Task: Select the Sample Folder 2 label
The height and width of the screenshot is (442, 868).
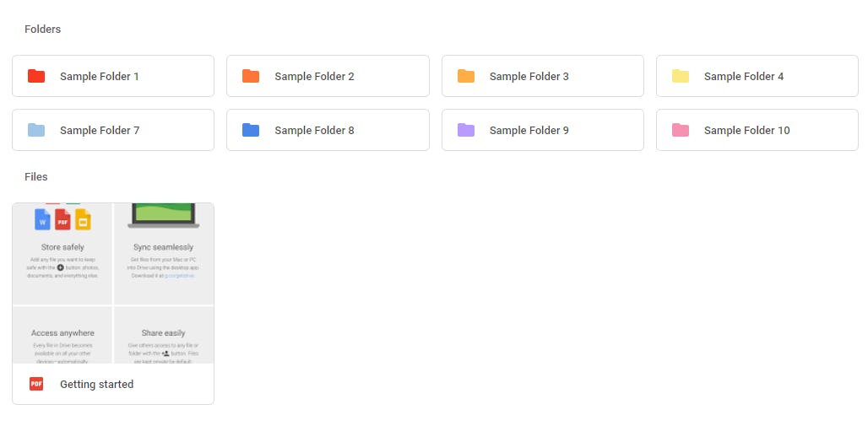Action: [314, 76]
